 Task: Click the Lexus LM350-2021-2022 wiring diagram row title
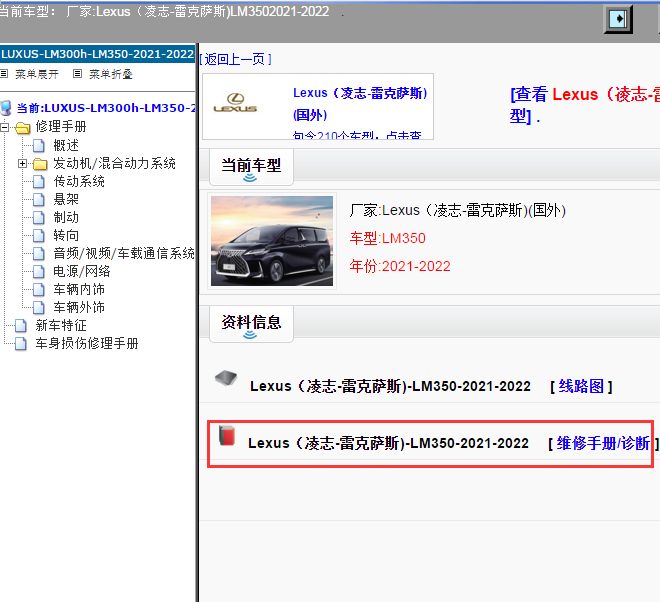pos(390,386)
